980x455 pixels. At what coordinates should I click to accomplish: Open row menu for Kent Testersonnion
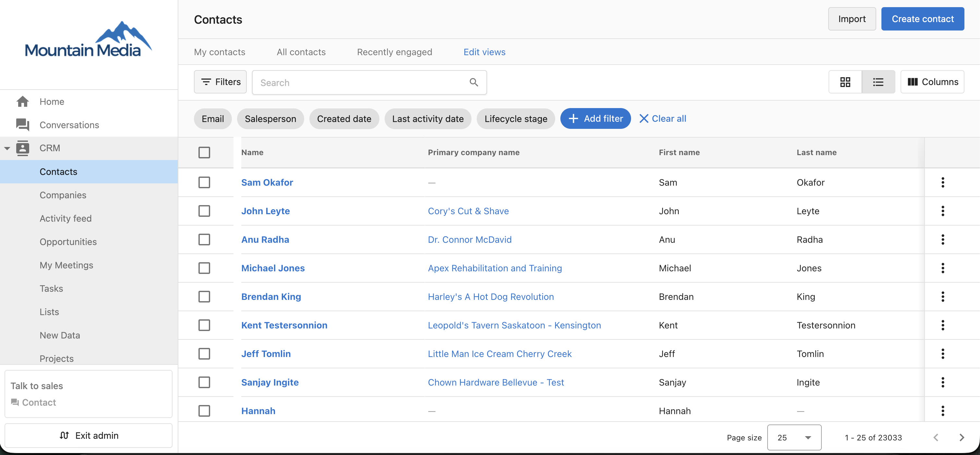(x=943, y=325)
